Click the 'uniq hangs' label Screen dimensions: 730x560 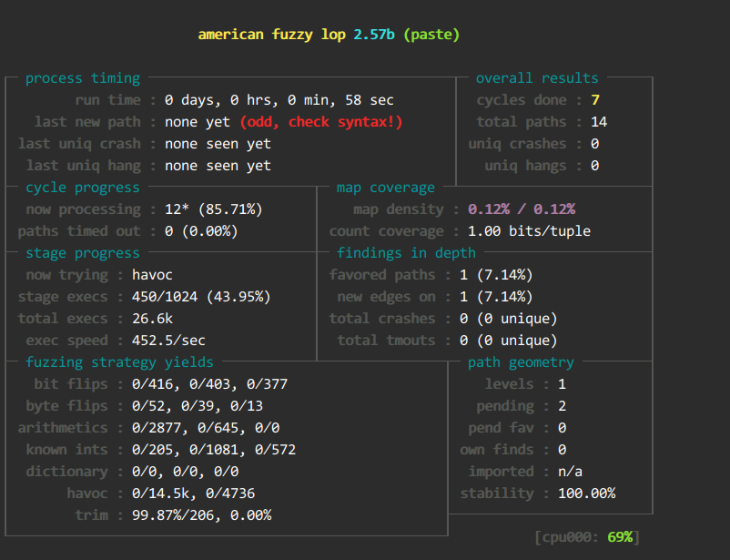(x=525, y=166)
